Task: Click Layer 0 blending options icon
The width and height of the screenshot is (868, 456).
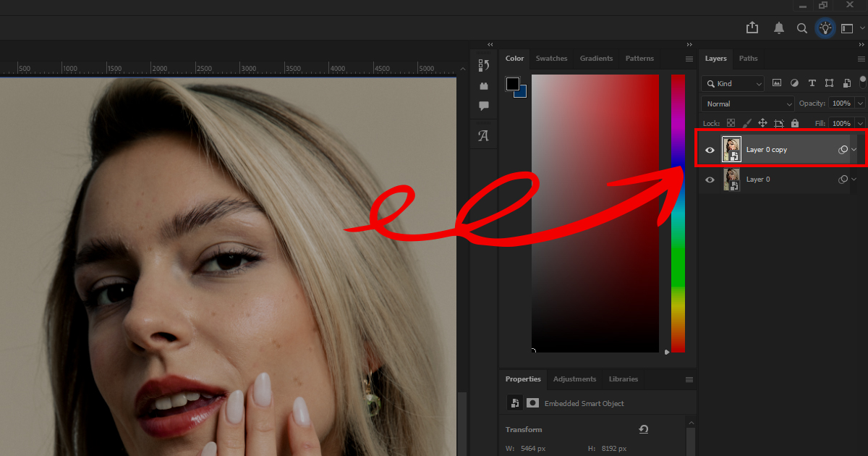Action: click(x=843, y=180)
